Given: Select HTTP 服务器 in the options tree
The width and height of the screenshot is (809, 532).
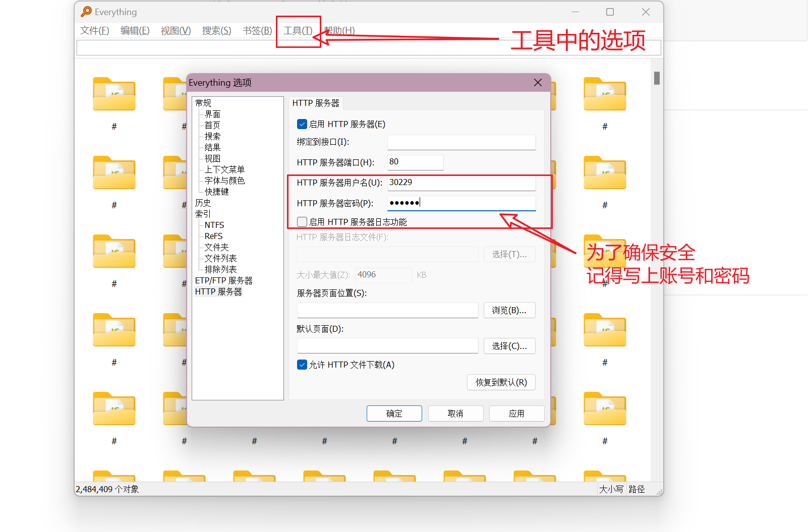Looking at the screenshot, I should click(218, 292).
